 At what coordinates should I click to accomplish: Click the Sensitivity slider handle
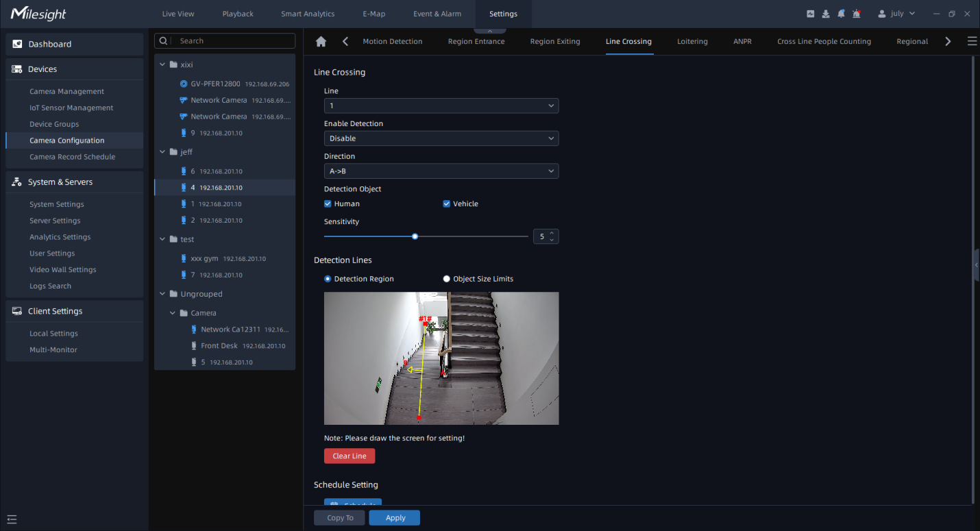click(x=415, y=236)
